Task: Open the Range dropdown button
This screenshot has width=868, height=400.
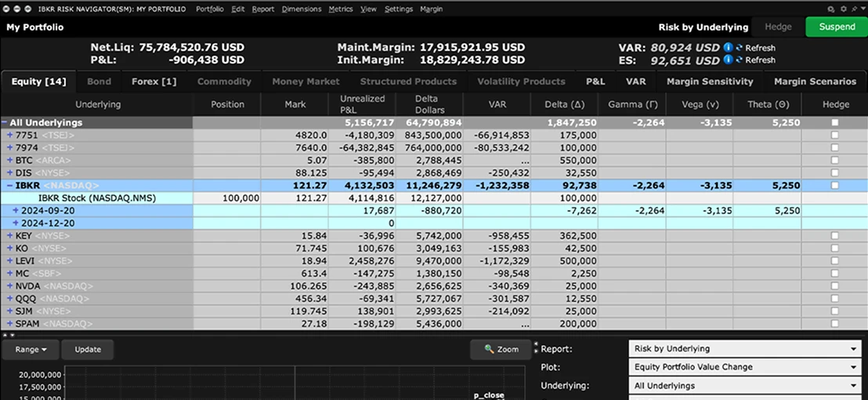Action: (30, 350)
